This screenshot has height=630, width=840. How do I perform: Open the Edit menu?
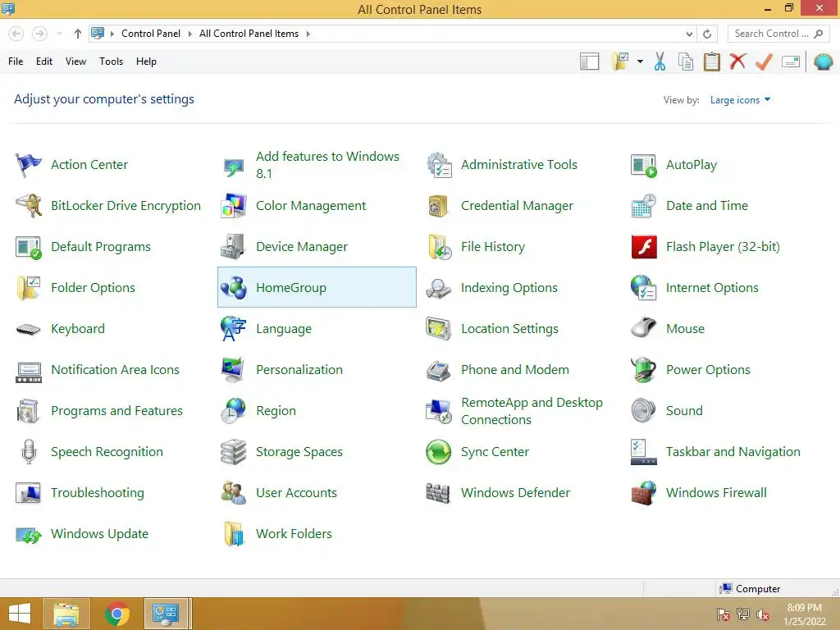pos(44,62)
